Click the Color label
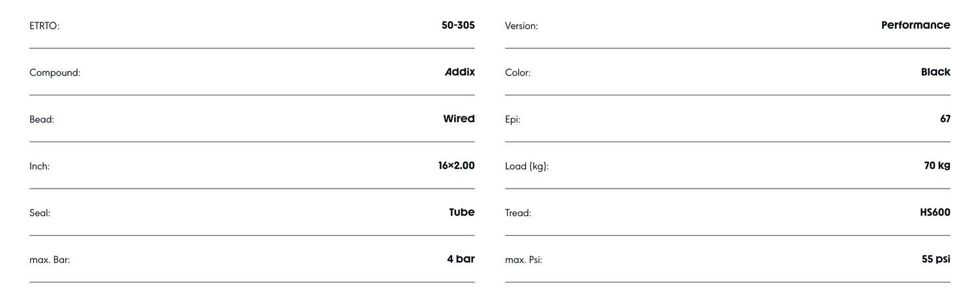 pos(517,73)
